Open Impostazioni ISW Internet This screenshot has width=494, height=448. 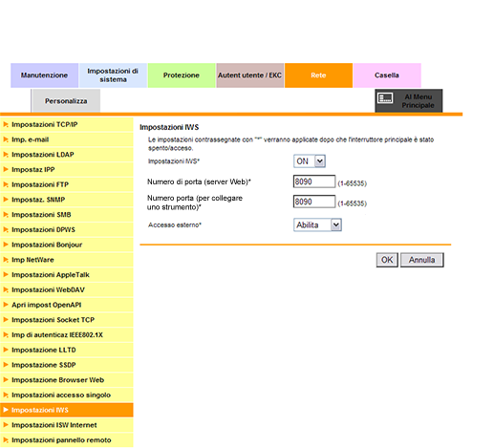[x=67, y=425]
